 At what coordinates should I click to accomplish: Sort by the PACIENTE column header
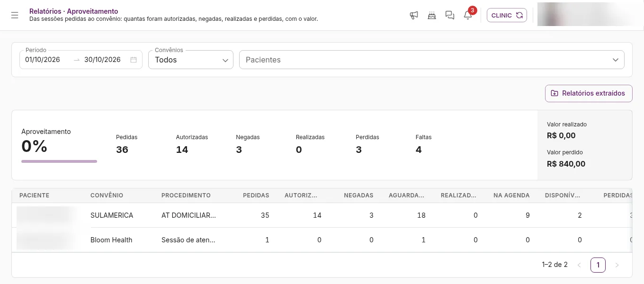coord(34,195)
